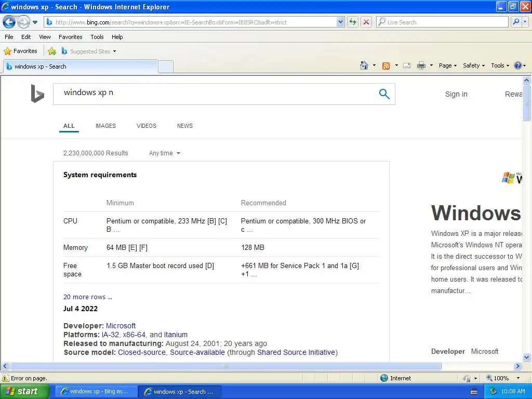The image size is (532, 399).
Task: Click the Home icon in command bar
Action: click(364, 65)
